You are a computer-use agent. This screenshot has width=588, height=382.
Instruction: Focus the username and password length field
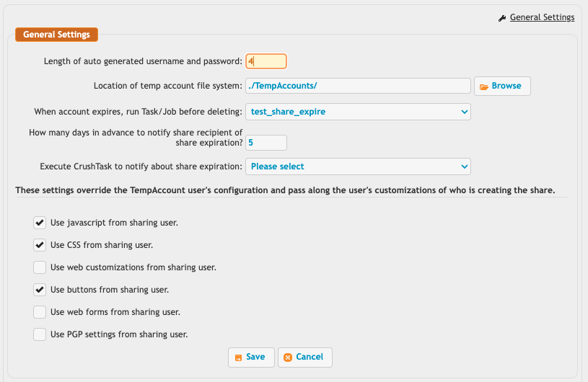click(x=266, y=61)
